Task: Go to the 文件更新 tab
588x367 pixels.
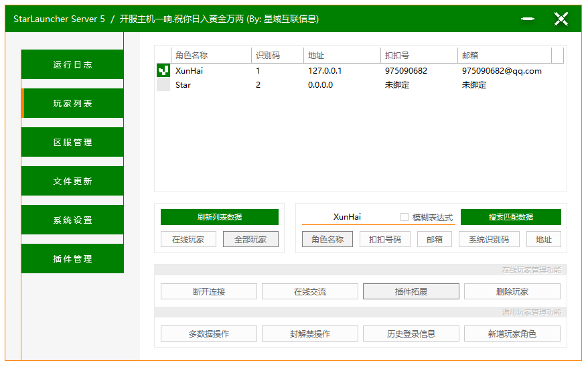Action: [x=72, y=181]
